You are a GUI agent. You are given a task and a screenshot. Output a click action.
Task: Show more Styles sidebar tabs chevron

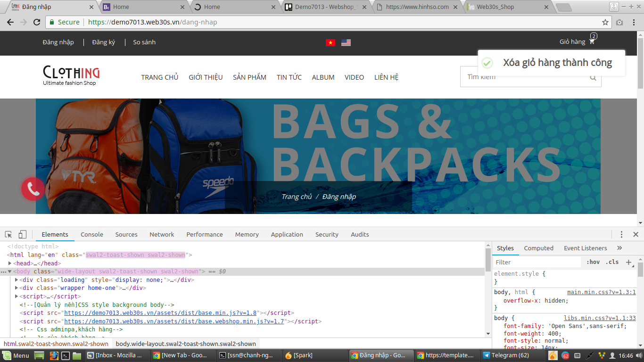pyautogui.click(x=619, y=248)
